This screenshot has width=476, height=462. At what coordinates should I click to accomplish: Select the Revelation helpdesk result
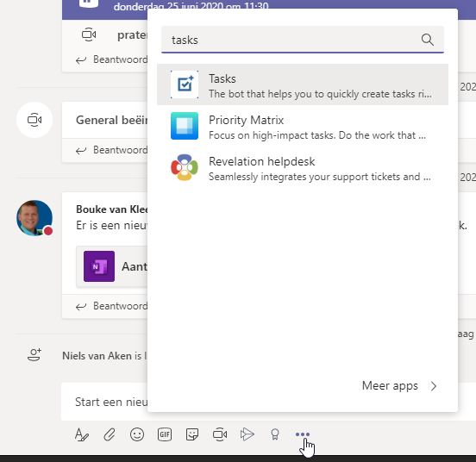click(x=303, y=167)
